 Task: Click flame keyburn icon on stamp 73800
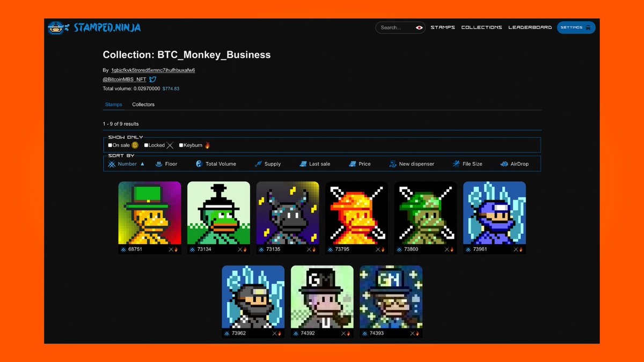(452, 249)
